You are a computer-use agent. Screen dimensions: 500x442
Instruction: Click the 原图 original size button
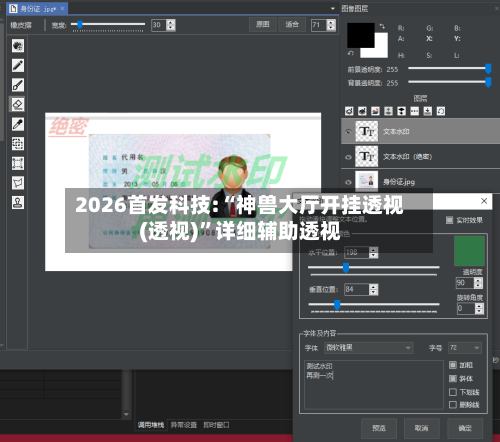(263, 25)
